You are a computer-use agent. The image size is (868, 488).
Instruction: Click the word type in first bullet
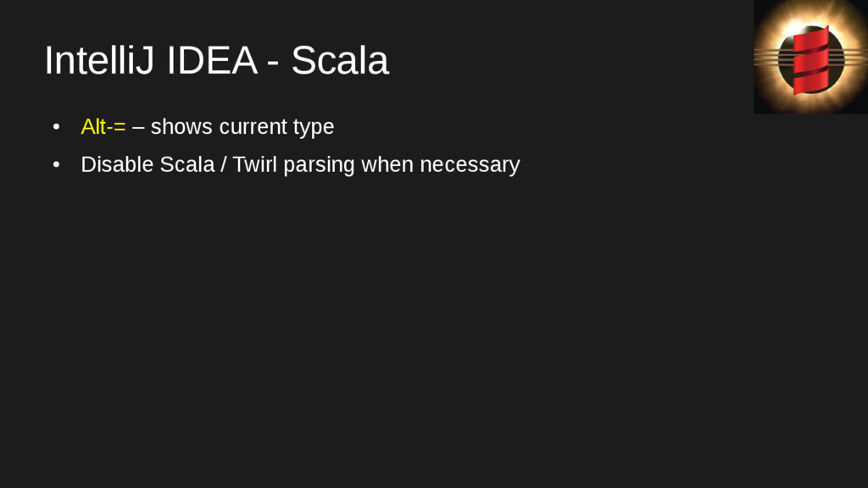314,127
